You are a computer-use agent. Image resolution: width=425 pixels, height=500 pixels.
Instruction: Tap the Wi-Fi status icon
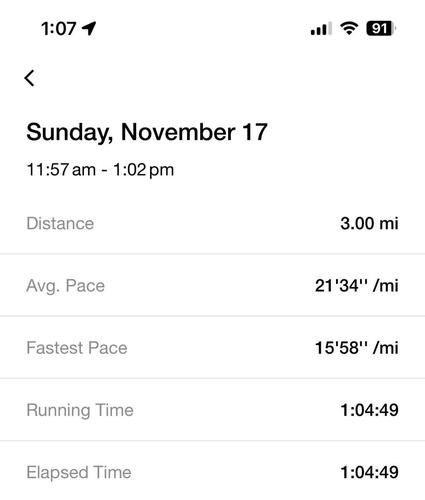click(349, 28)
